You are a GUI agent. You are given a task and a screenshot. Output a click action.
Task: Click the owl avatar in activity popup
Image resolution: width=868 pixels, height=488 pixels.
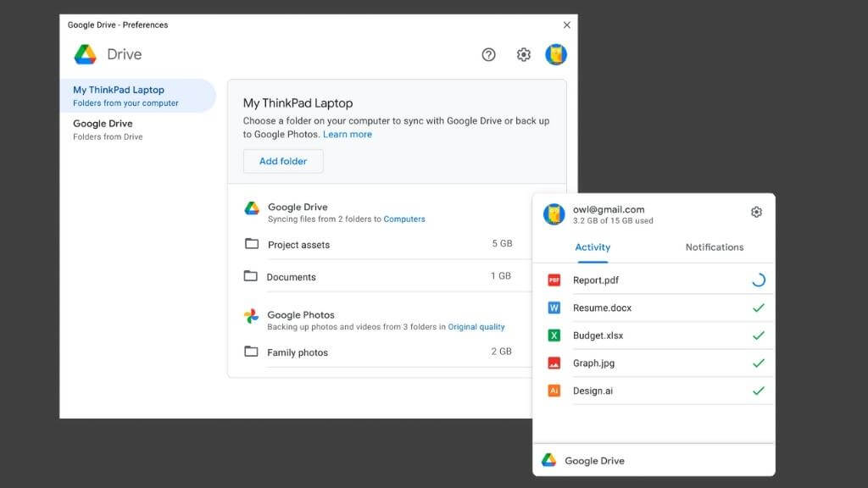coord(554,214)
